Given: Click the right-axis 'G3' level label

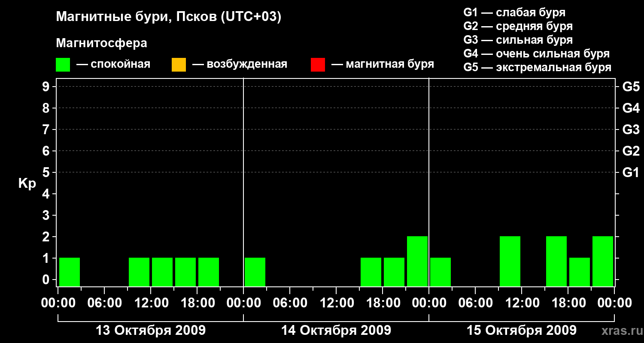Looking at the screenshot, I should [631, 129].
